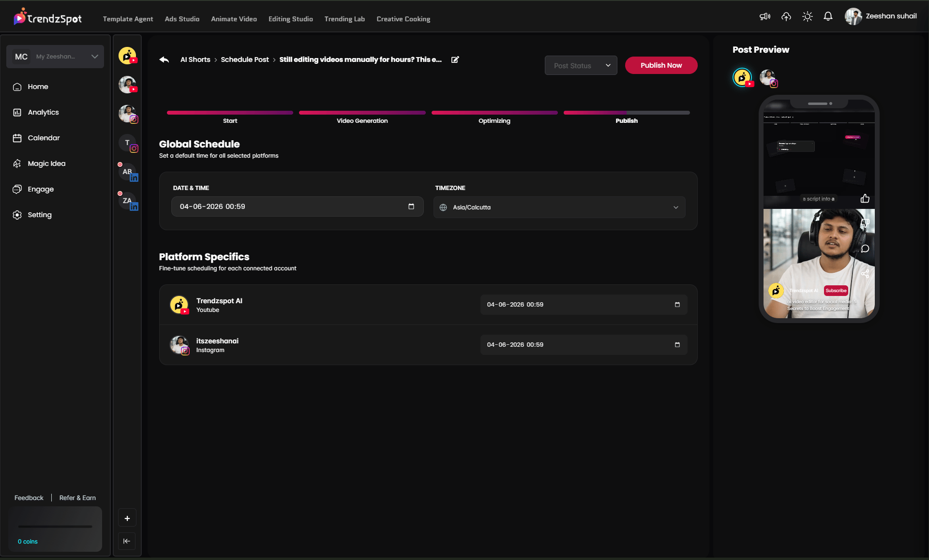Select the Trendzspot YouTube account in the account strip
Screen dimensions: 929x560
coord(128,56)
